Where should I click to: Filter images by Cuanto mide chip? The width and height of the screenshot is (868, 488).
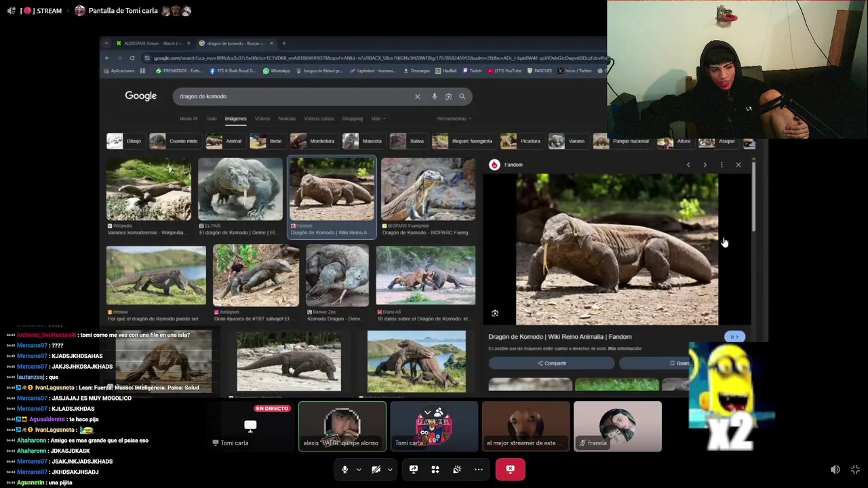[175, 141]
